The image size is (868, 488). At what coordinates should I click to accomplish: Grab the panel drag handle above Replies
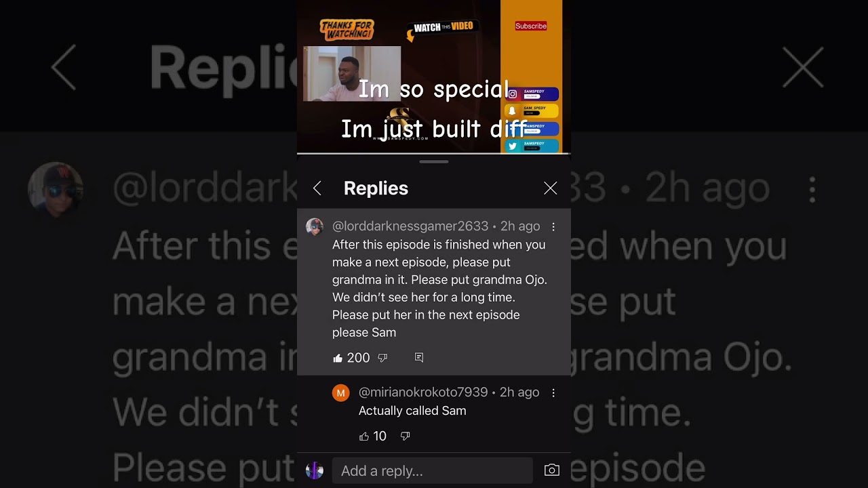tap(434, 162)
